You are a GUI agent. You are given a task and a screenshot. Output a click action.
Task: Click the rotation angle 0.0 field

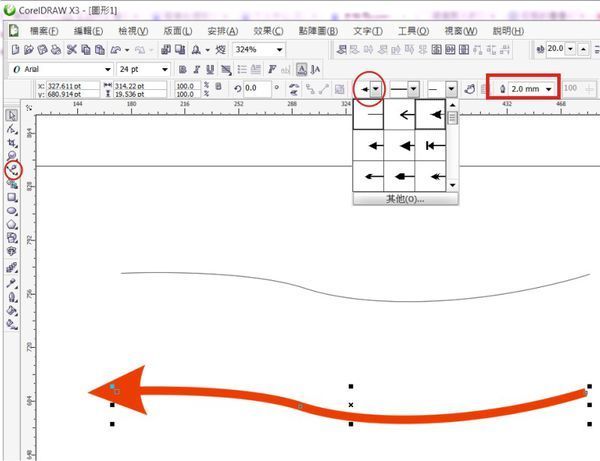(x=257, y=88)
